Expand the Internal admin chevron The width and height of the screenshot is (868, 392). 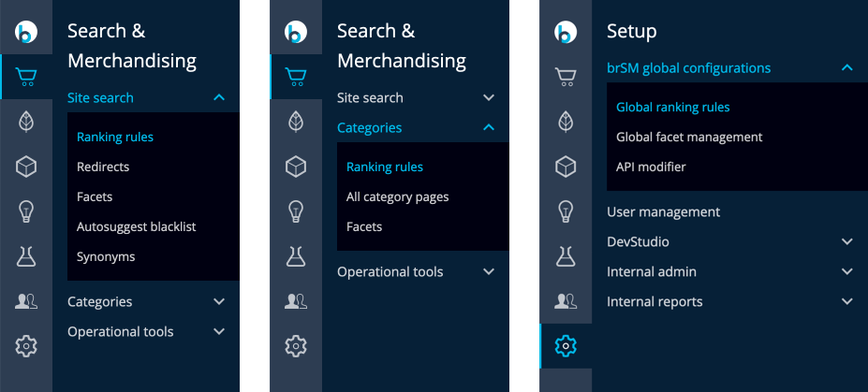click(x=847, y=271)
